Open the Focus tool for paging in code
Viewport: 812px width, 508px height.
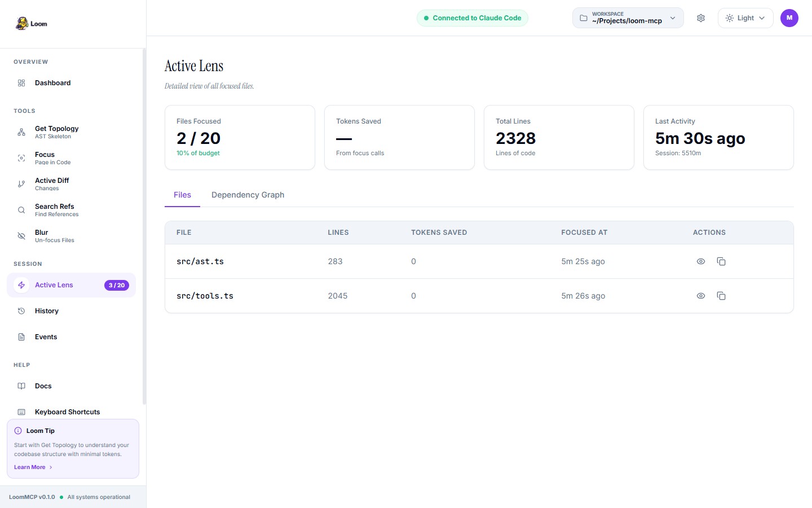52,158
